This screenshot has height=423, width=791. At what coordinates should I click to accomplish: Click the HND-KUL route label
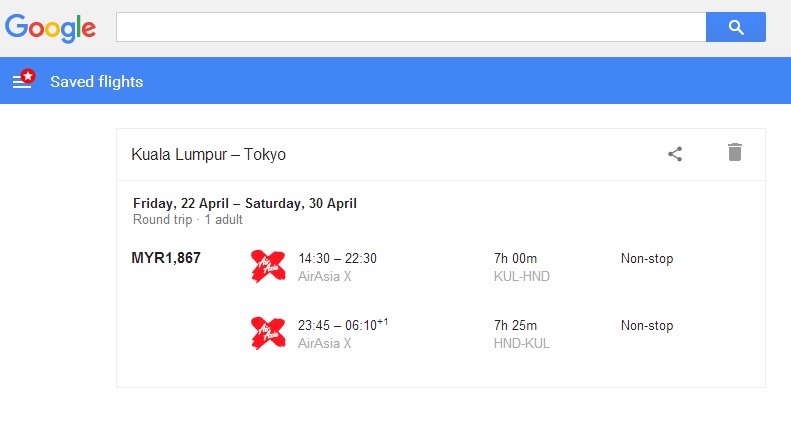522,343
